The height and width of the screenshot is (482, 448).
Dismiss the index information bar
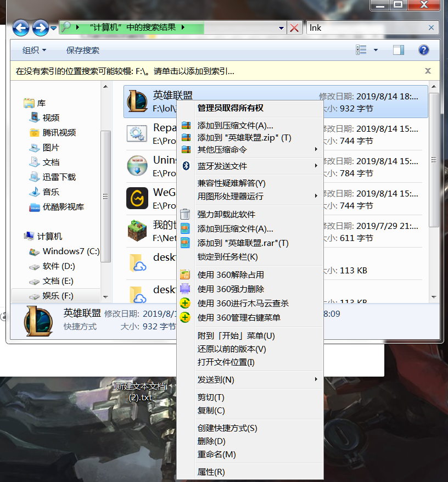coord(428,71)
